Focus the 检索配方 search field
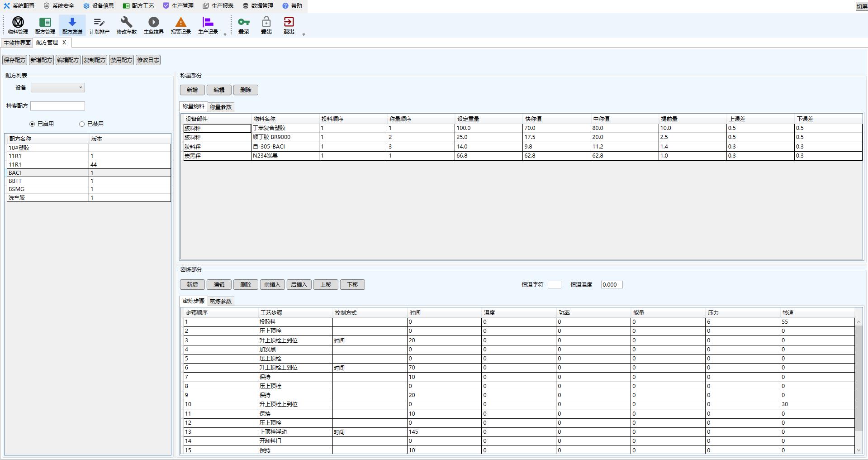 [x=57, y=106]
